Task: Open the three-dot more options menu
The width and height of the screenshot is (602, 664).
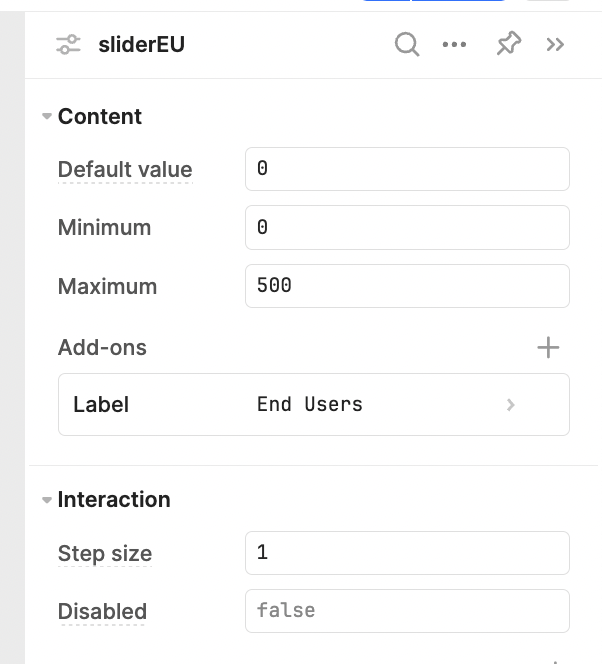Action: point(454,44)
